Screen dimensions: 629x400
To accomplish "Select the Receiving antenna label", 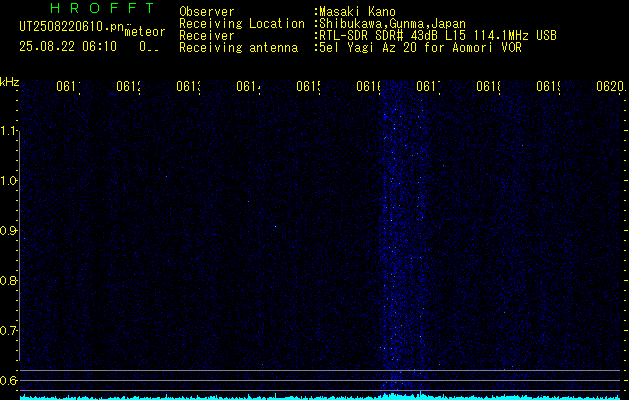I will [x=238, y=48].
